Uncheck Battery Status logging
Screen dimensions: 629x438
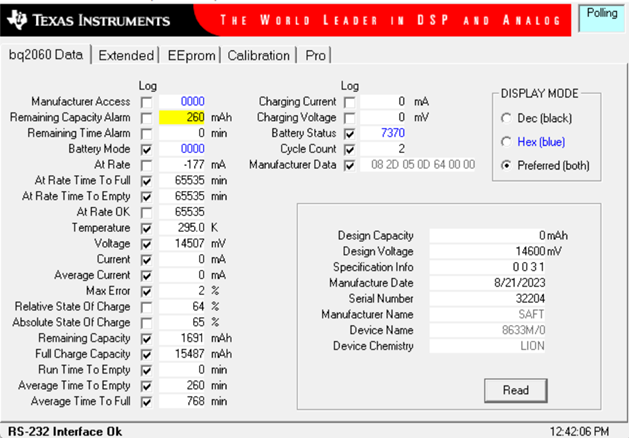point(349,134)
